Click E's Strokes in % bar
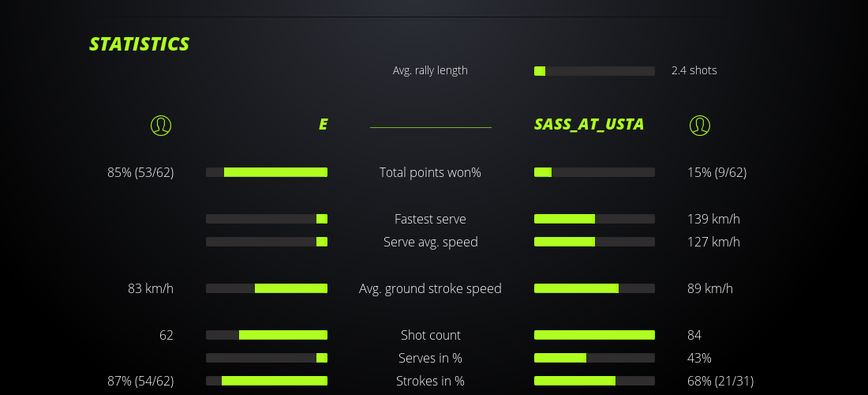This screenshot has height=395, width=868. coord(267,381)
